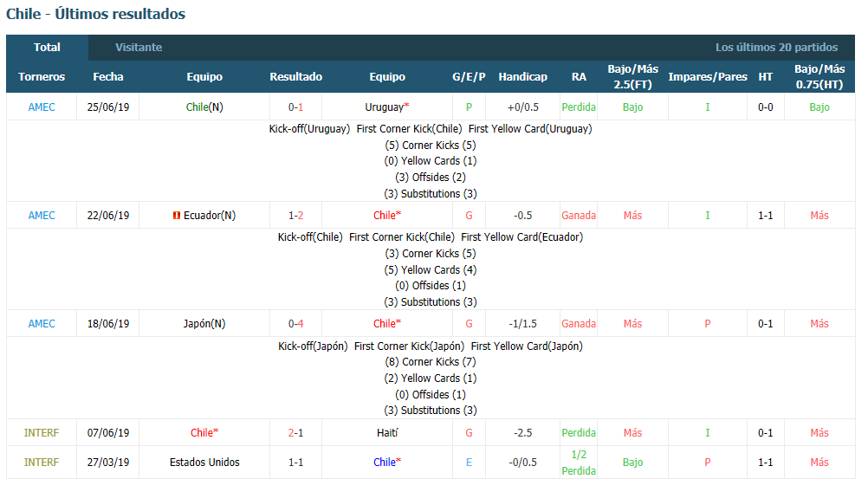Click the 'Chile - Últimos resultados' heading
Image resolution: width=868 pixels, height=479 pixels.
pyautogui.click(x=96, y=14)
